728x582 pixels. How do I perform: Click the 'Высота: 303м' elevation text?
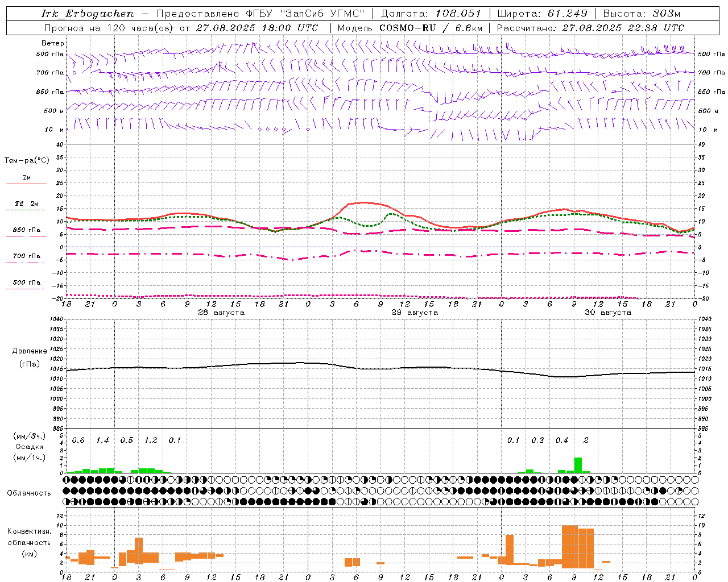(x=642, y=14)
